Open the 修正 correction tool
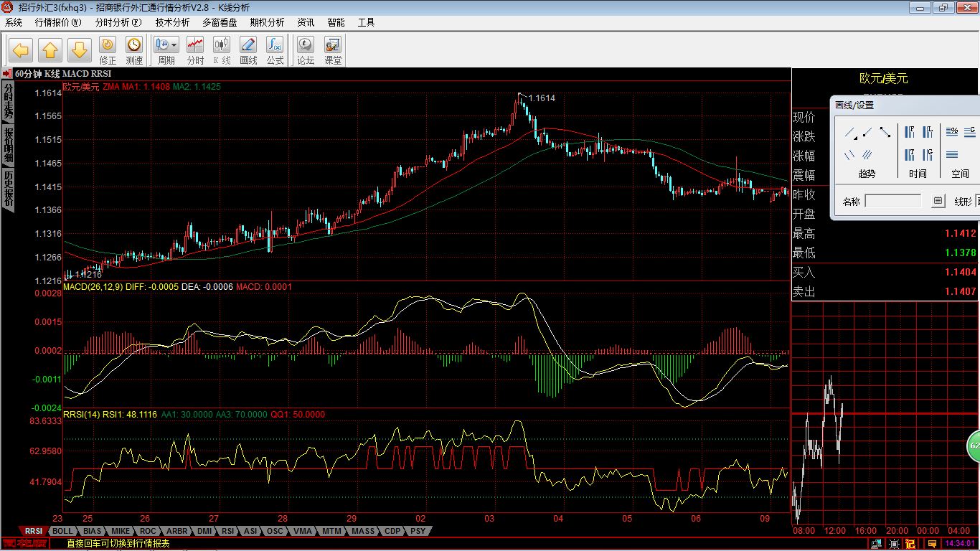980x551 pixels. [x=108, y=51]
